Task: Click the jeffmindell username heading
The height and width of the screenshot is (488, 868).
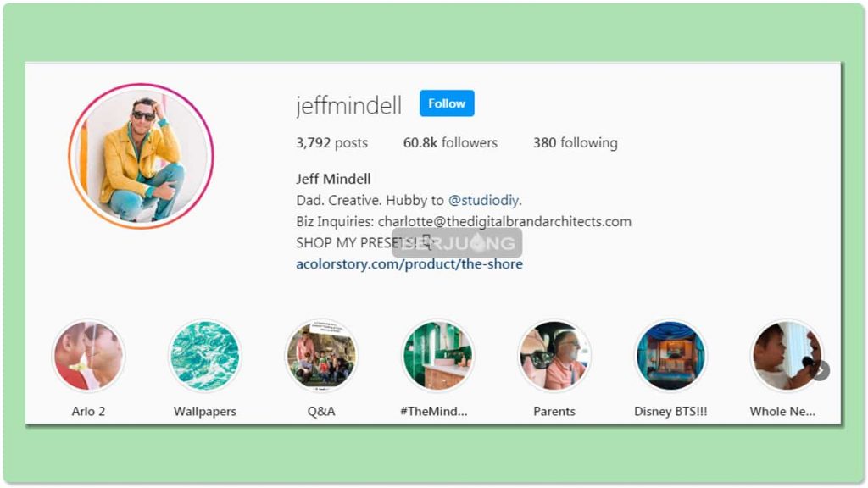Action: coord(348,104)
